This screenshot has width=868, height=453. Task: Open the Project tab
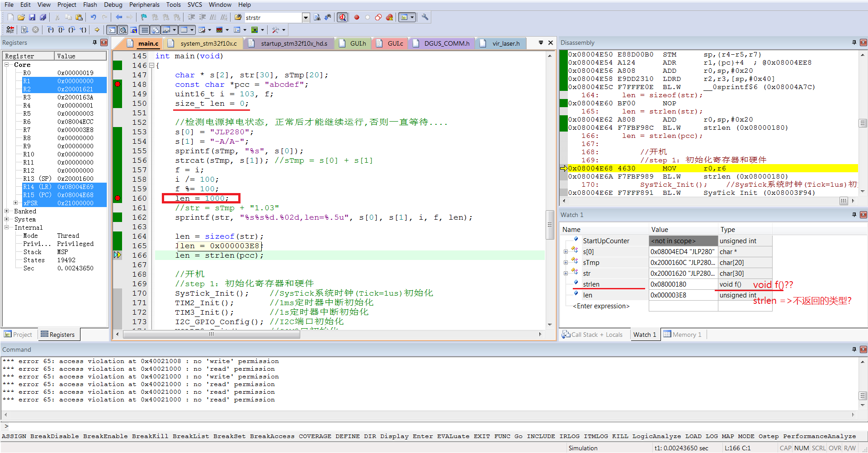[18, 335]
